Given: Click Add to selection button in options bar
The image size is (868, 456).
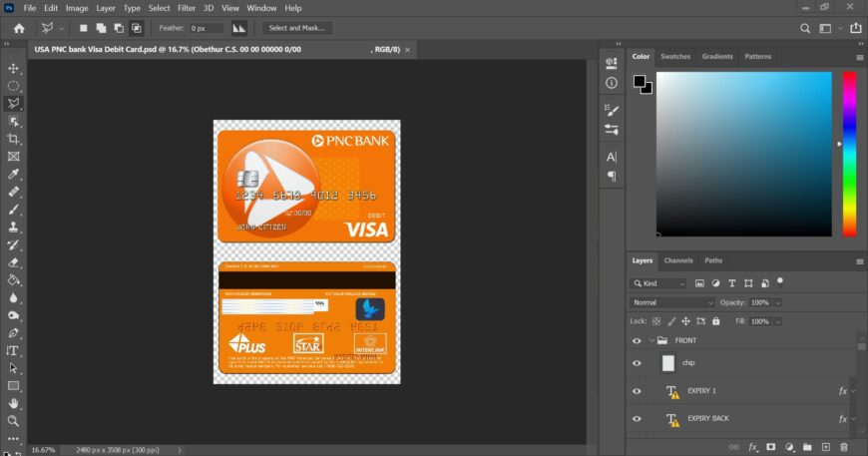Looking at the screenshot, I should (101, 28).
